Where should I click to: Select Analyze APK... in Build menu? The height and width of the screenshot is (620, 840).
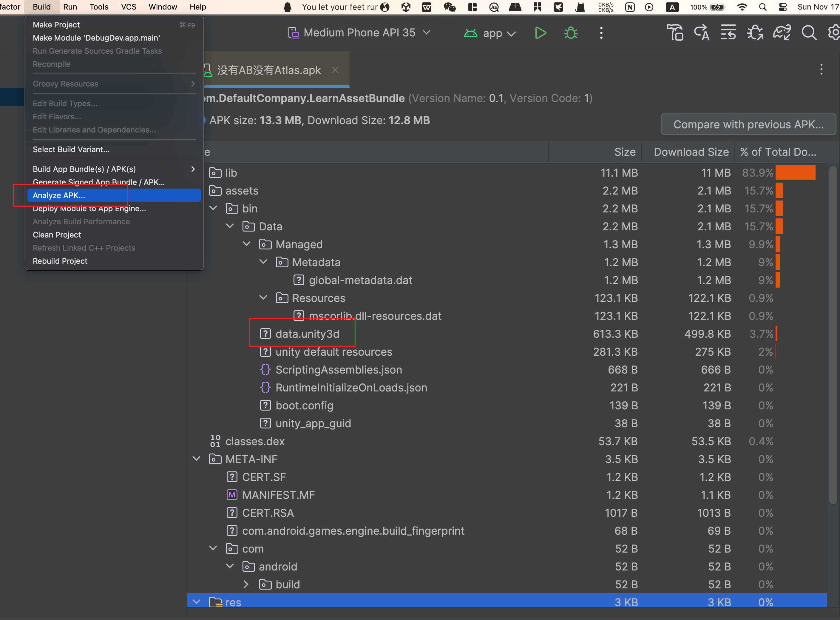pyautogui.click(x=114, y=195)
